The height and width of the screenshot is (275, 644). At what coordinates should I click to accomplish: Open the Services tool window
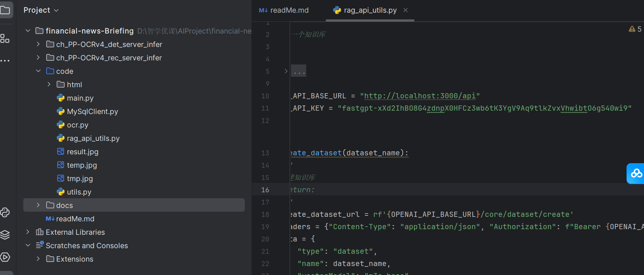click(5, 257)
